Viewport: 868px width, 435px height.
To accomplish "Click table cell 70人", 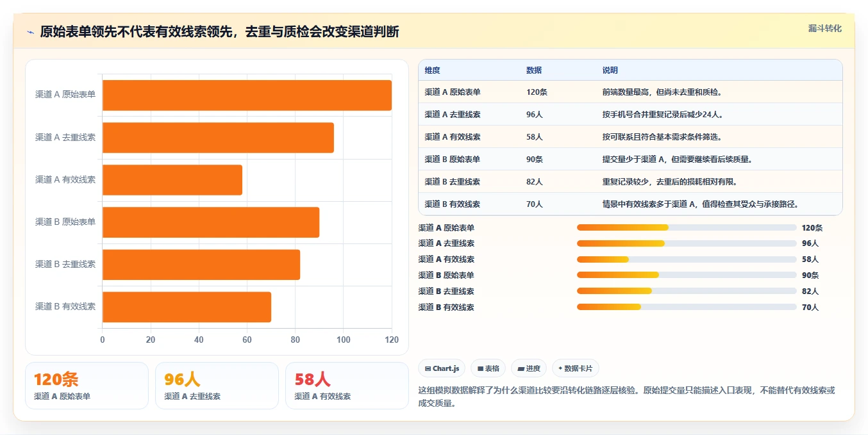I will click(535, 204).
